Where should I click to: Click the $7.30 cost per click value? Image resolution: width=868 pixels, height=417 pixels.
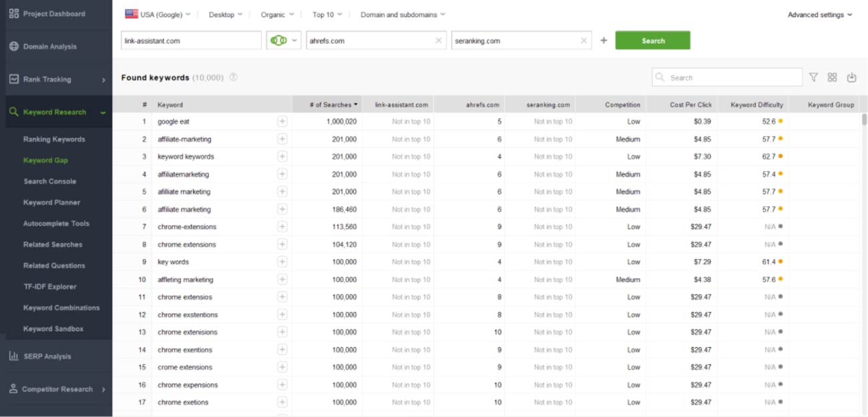[x=701, y=157]
